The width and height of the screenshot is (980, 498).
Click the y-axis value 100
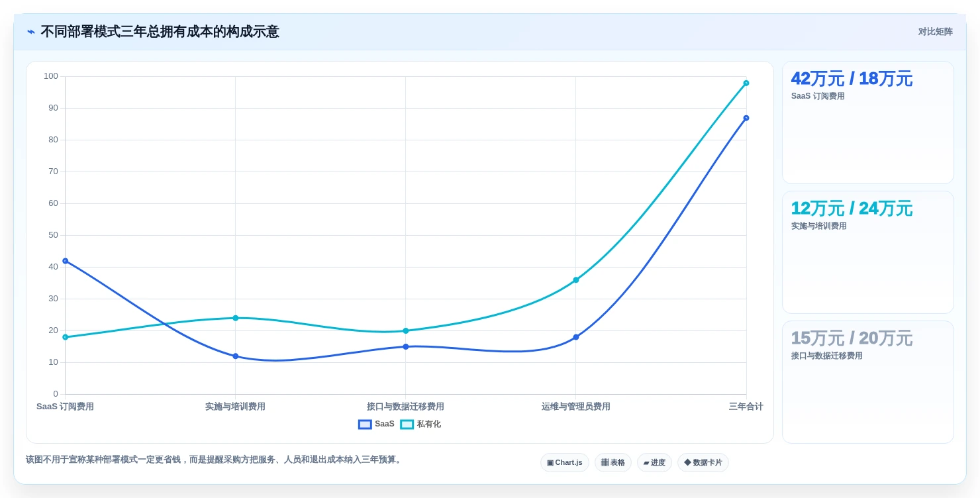[51, 76]
